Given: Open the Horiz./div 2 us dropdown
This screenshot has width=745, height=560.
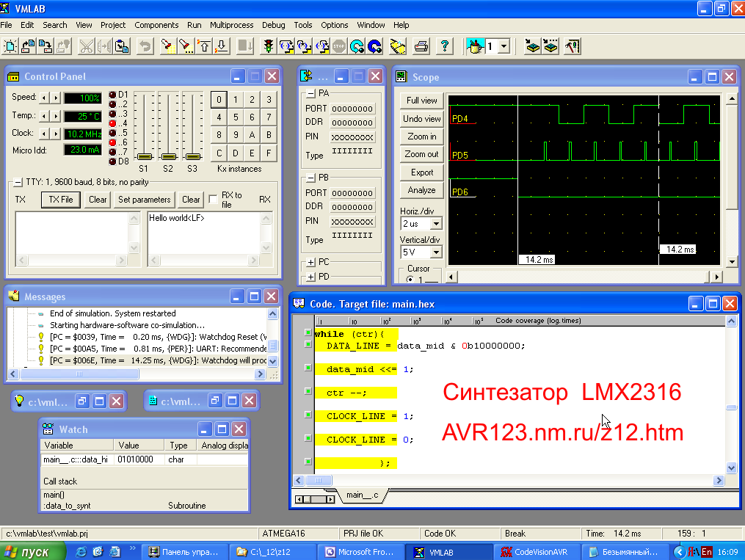Looking at the screenshot, I should click(435, 223).
